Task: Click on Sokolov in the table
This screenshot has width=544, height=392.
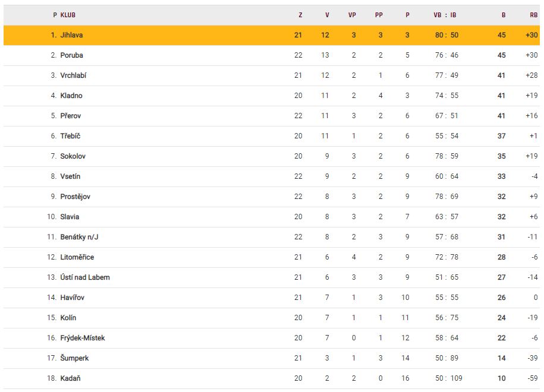Action: click(73, 156)
